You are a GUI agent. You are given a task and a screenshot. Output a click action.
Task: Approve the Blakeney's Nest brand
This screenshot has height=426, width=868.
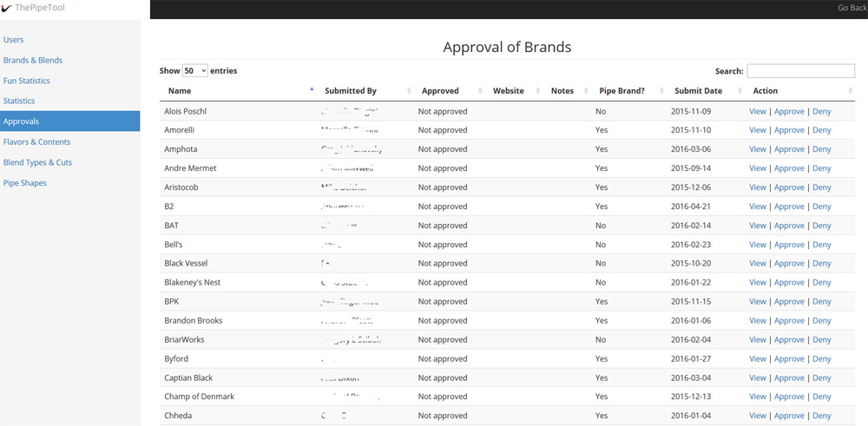tap(789, 283)
